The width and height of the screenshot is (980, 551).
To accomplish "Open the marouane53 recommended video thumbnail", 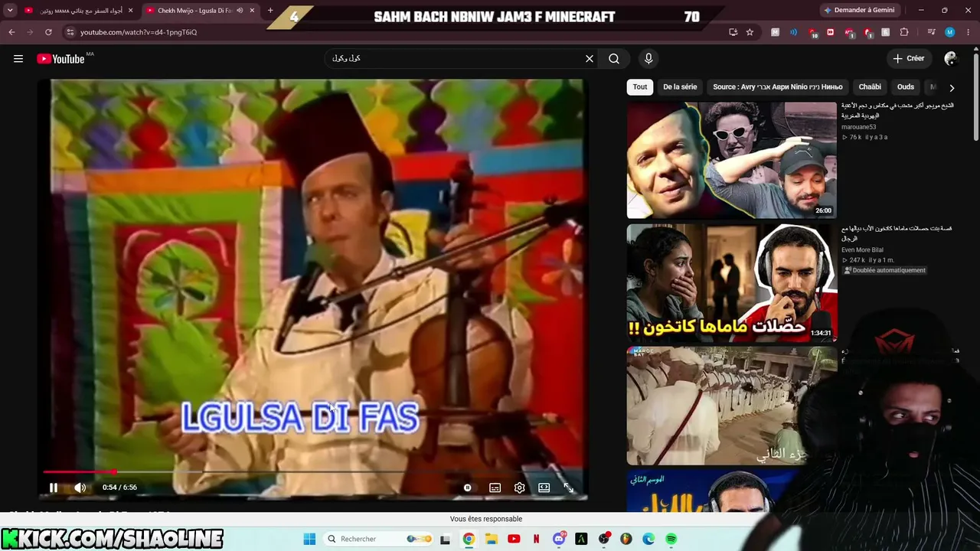I will [x=732, y=161].
